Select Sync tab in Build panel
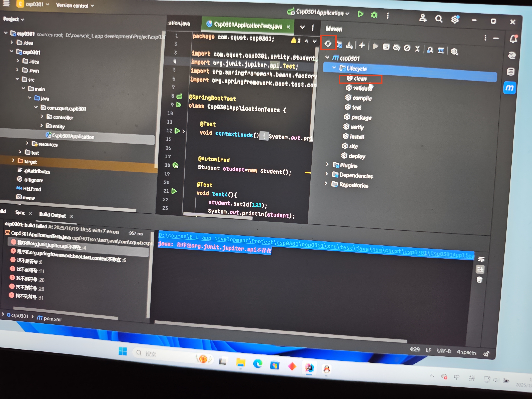Screen dimensions: 532x399 pyautogui.click(x=20, y=213)
